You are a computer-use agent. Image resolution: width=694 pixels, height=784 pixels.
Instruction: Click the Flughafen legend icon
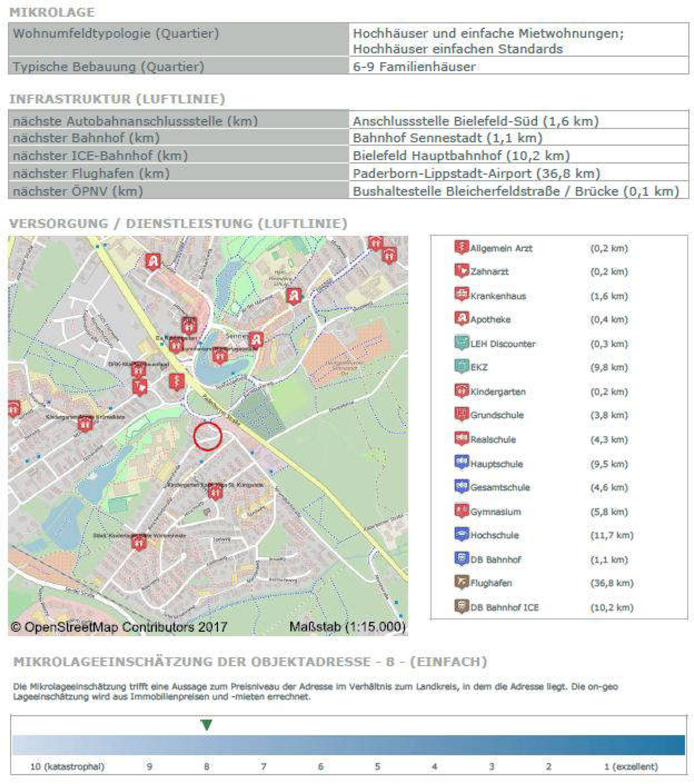click(x=462, y=582)
